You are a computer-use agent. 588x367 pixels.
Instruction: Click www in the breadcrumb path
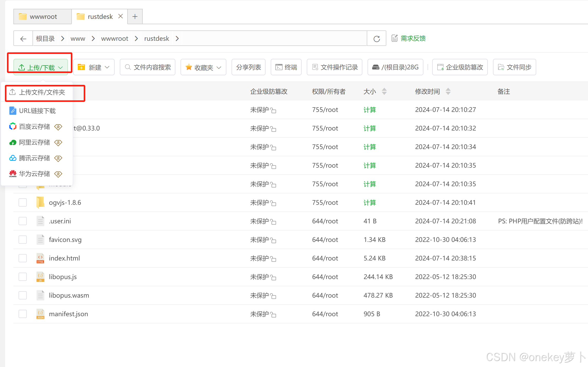click(78, 39)
